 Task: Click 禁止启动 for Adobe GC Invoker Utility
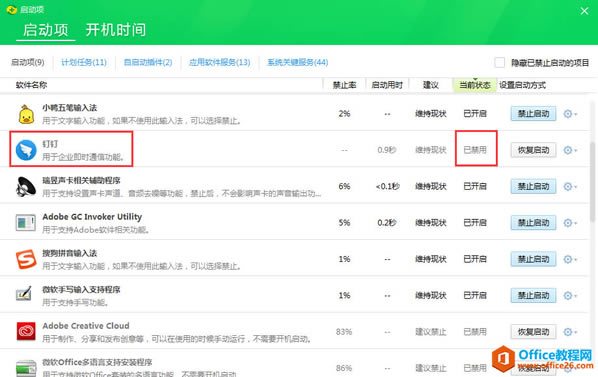pyautogui.click(x=533, y=223)
